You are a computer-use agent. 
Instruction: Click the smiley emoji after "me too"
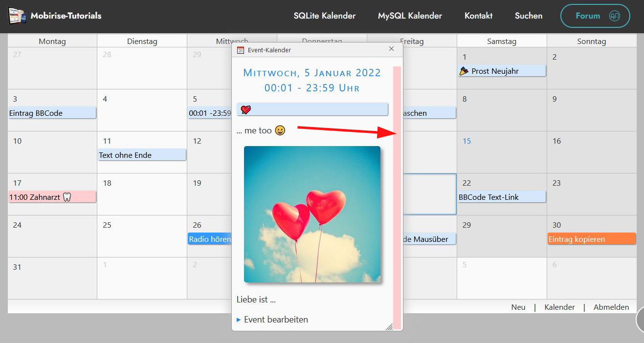[280, 131]
